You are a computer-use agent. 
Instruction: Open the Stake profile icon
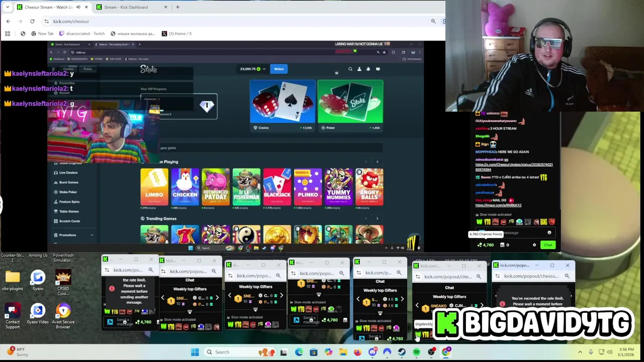tap(359, 69)
